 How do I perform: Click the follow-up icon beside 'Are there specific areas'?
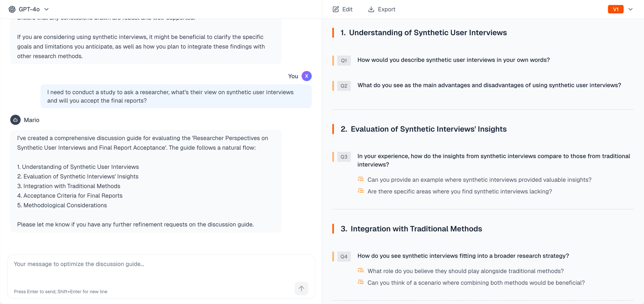(361, 191)
